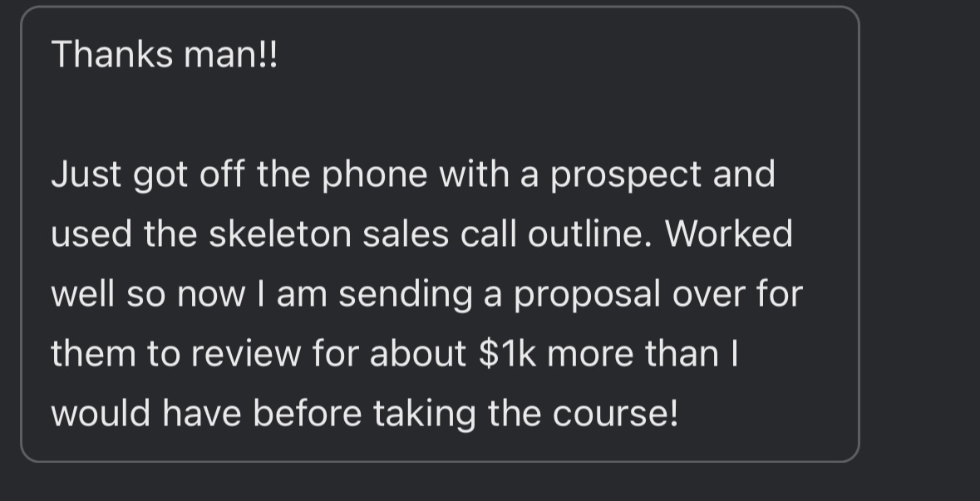980x501 pixels.
Task: Click the word 'prospect' in the message
Action: click(625, 175)
